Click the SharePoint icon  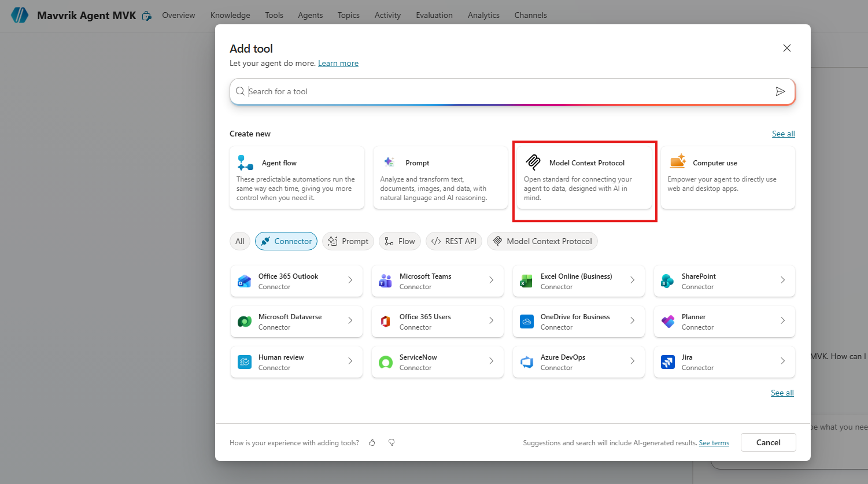[x=667, y=282]
